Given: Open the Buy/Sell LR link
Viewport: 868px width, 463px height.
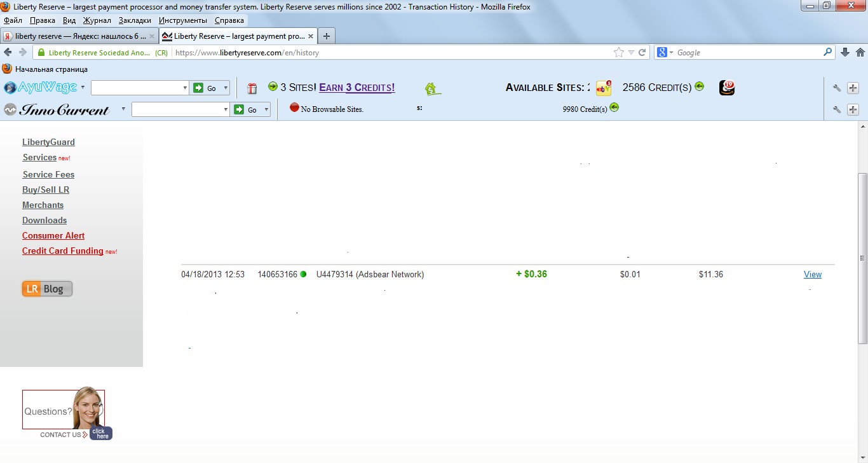Looking at the screenshot, I should (46, 190).
